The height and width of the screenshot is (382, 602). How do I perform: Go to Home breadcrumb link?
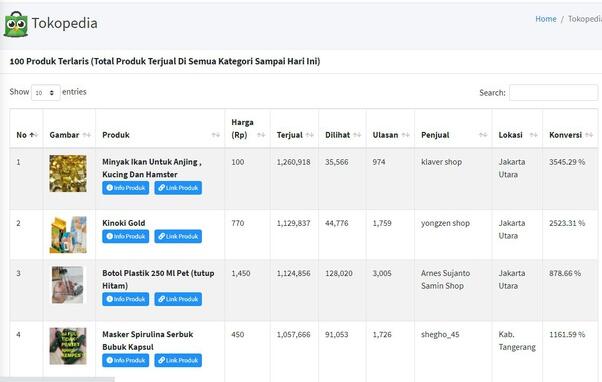pyautogui.click(x=546, y=19)
